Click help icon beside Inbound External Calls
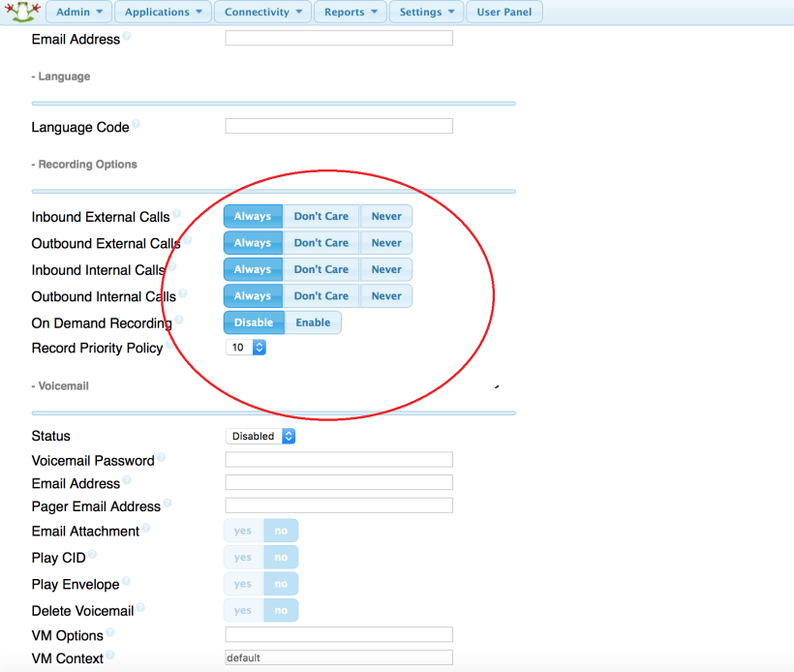 click(x=176, y=213)
